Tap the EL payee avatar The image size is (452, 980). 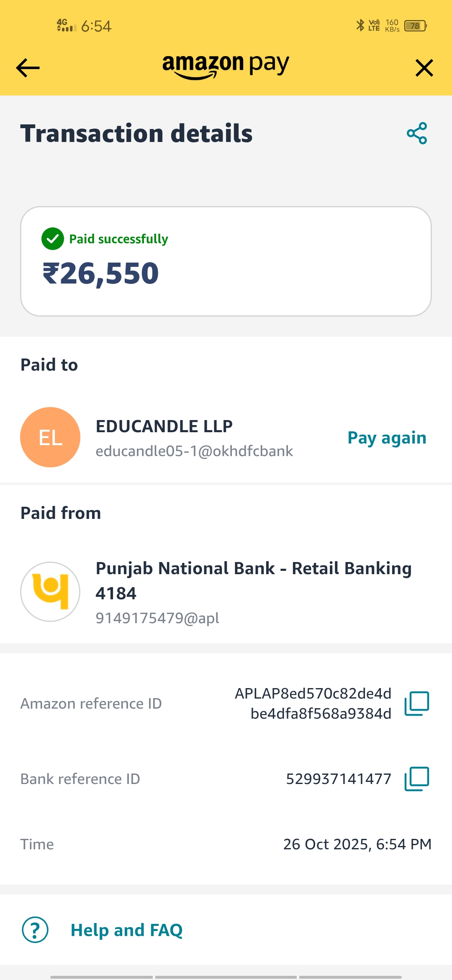50,437
